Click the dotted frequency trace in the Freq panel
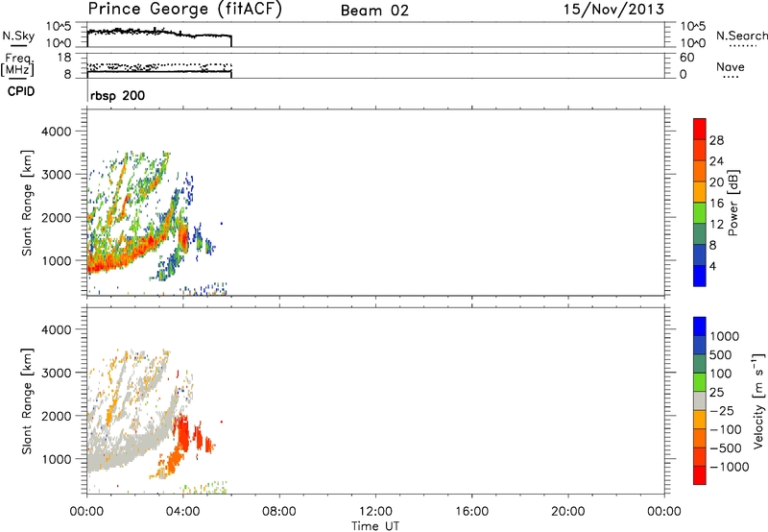Image resolution: width=768 pixels, height=532 pixels. coord(159,65)
